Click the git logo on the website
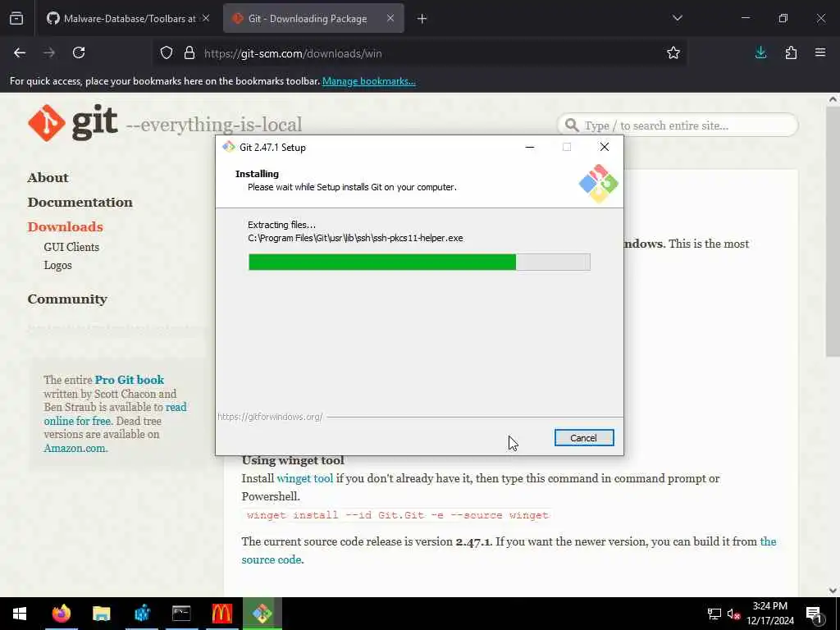Screen dimensions: 840x630 73,123
